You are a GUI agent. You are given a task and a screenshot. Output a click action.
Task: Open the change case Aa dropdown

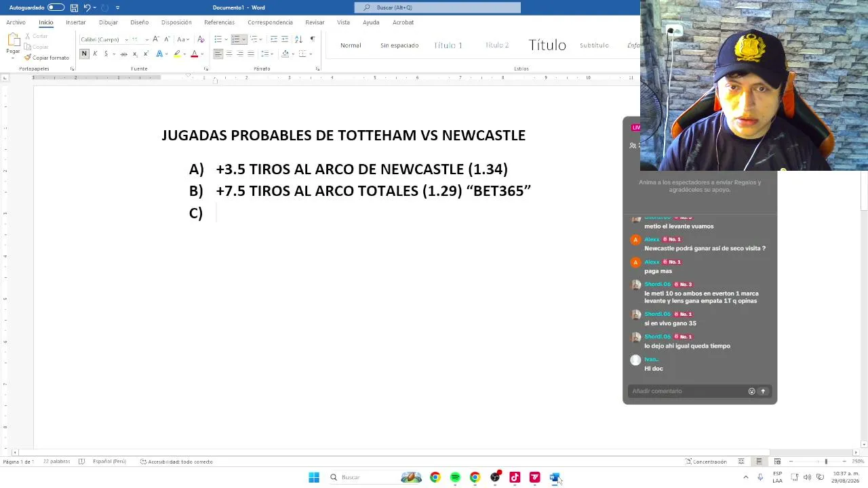(182, 39)
